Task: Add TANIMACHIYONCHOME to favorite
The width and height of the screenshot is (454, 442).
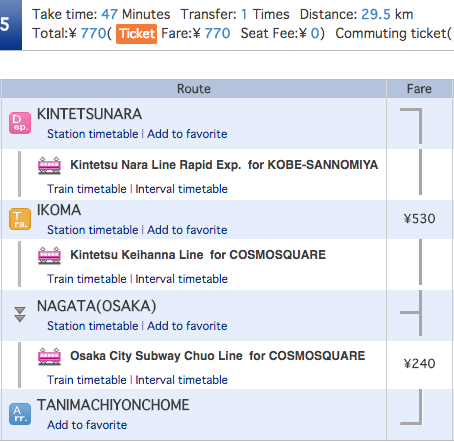Action: click(87, 425)
